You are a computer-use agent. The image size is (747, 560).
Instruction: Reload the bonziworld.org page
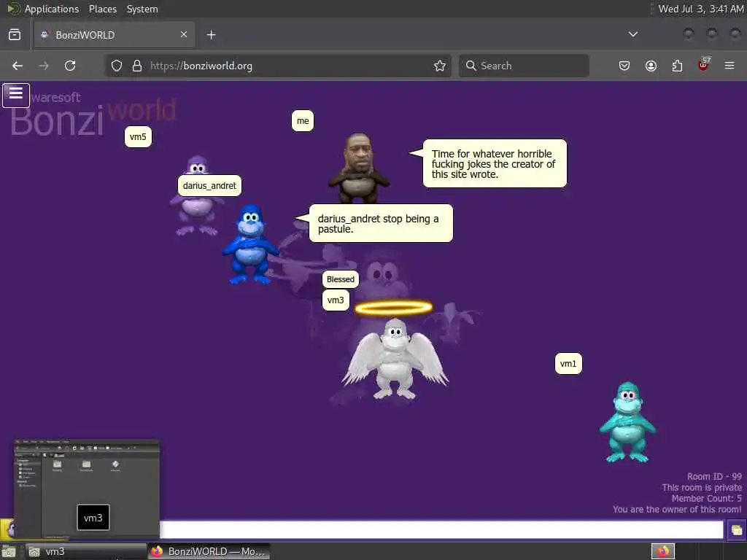pyautogui.click(x=70, y=66)
